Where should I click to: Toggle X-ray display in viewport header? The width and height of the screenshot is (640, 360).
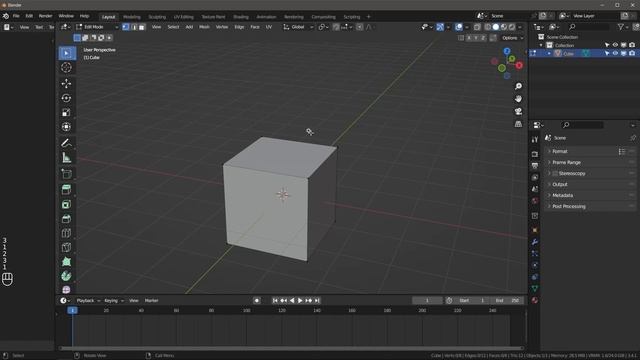[477, 27]
